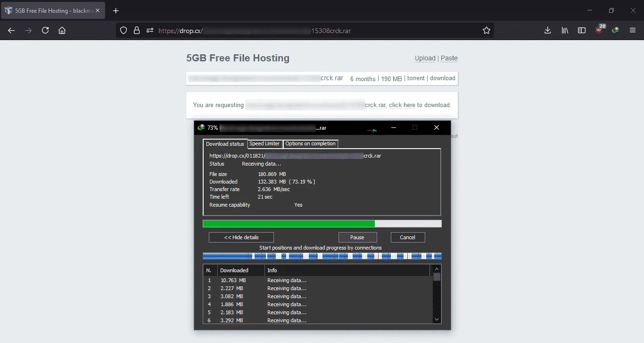Viewport: 644px width, 343px height.
Task: Select the 5GB Free File Hosting browser tab
Action: [x=54, y=10]
